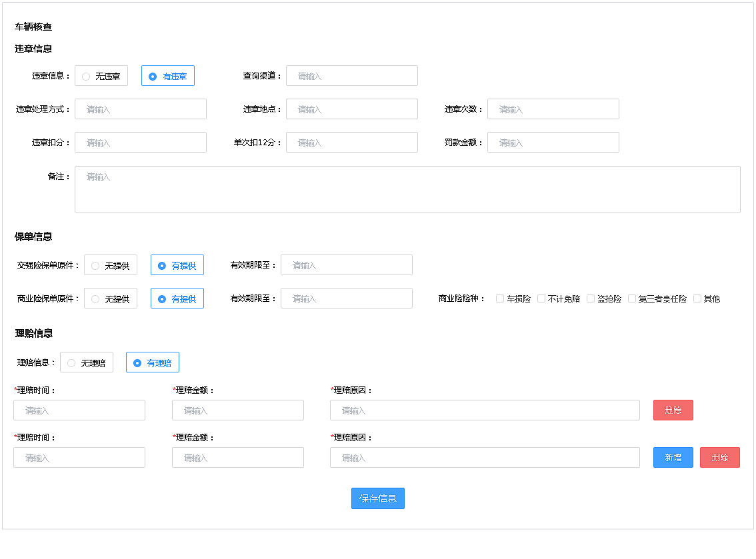Check the 第三者责任险 checkbox
Viewport: 756px width, 559px height.
[x=631, y=298]
